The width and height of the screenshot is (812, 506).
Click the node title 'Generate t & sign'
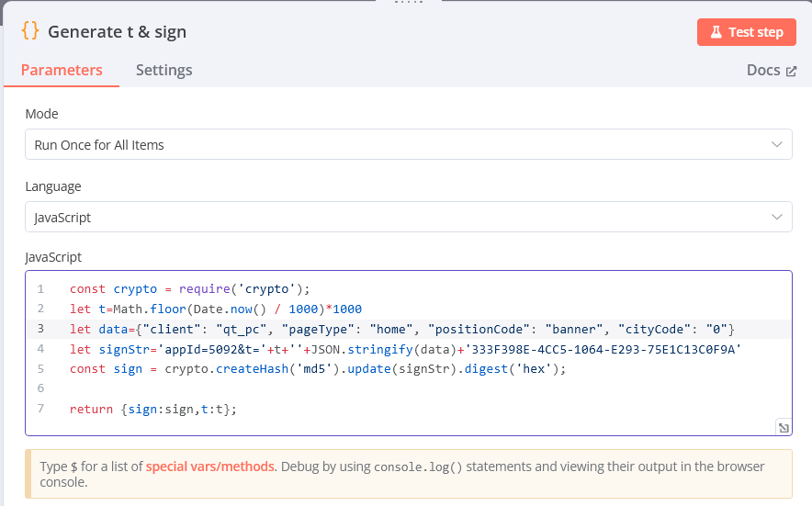[x=117, y=32]
